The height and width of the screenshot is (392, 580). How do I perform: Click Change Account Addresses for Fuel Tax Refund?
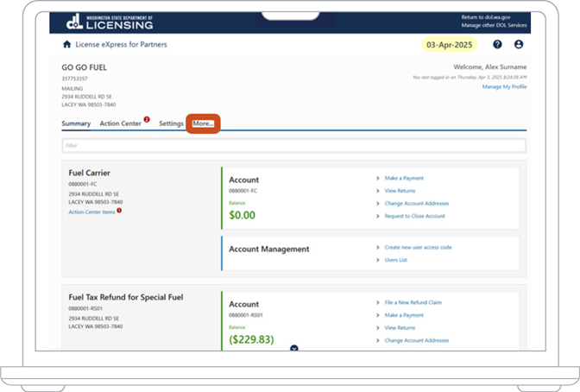pos(417,340)
